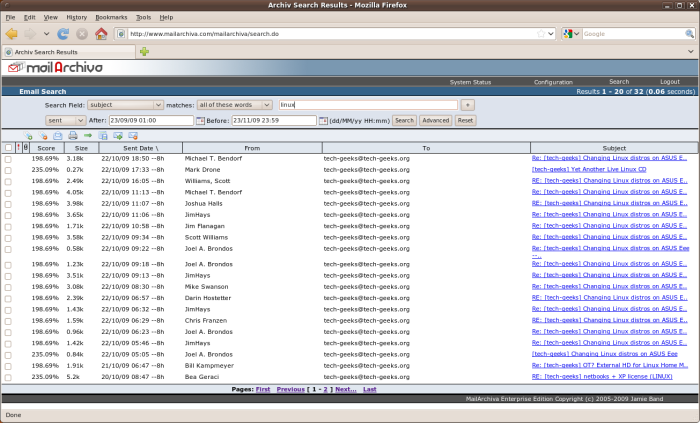Bookmark page using the star icon
The width and height of the screenshot is (700, 423).
pos(541,34)
